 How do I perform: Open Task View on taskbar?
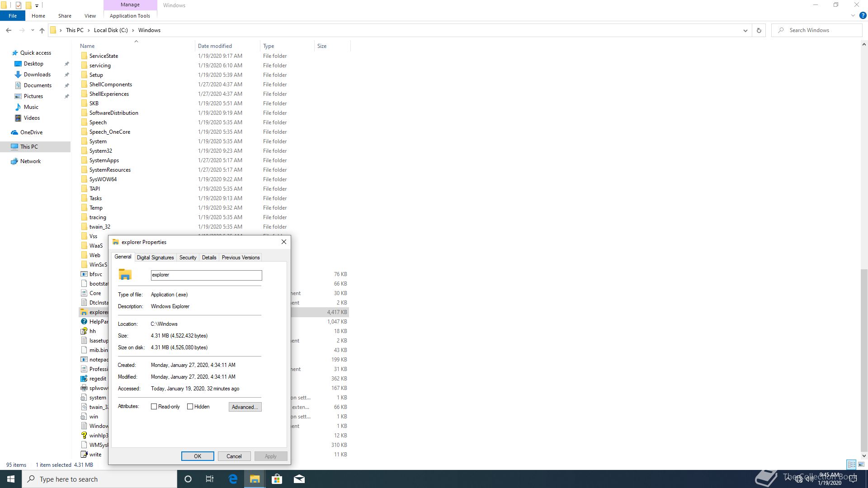point(210,479)
